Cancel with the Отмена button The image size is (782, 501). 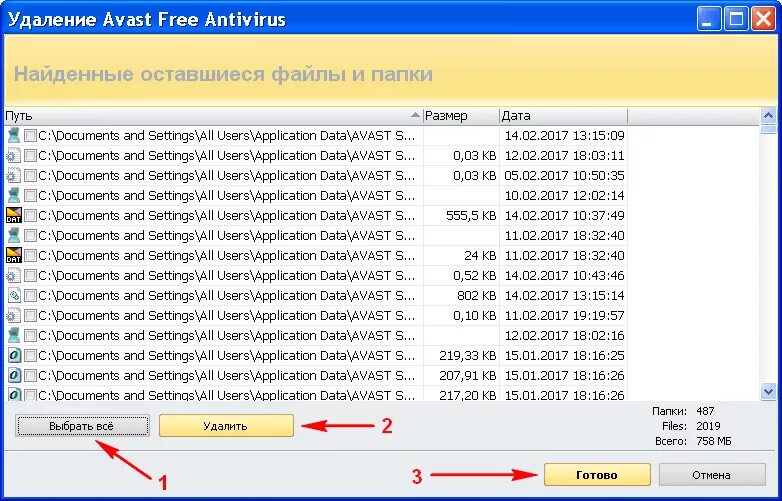pyautogui.click(x=712, y=475)
